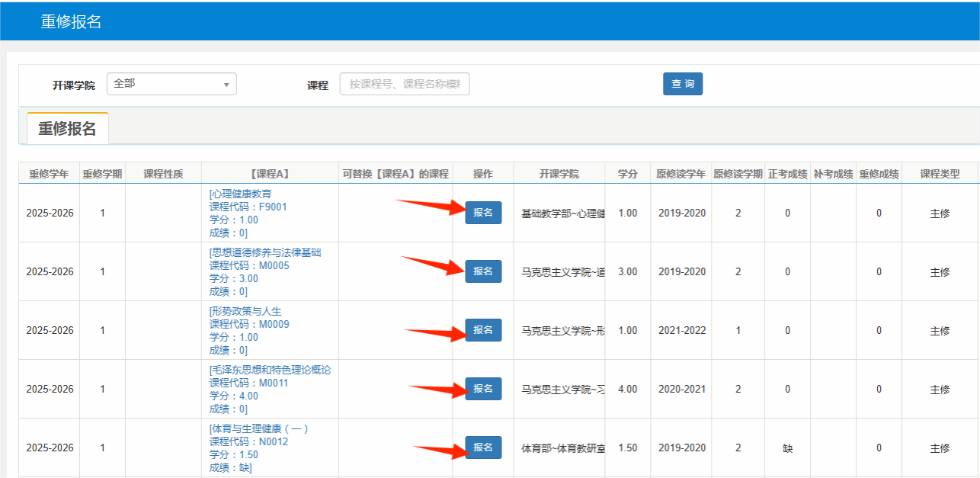Register for 形势政策与人生 via 报名 button
980x478 pixels.
click(x=483, y=330)
